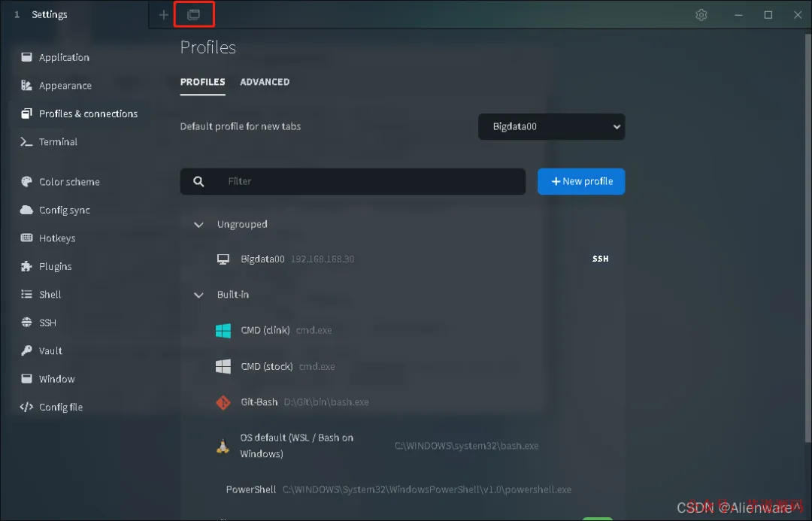Collapse the Ungrouped profiles group

[x=198, y=225]
